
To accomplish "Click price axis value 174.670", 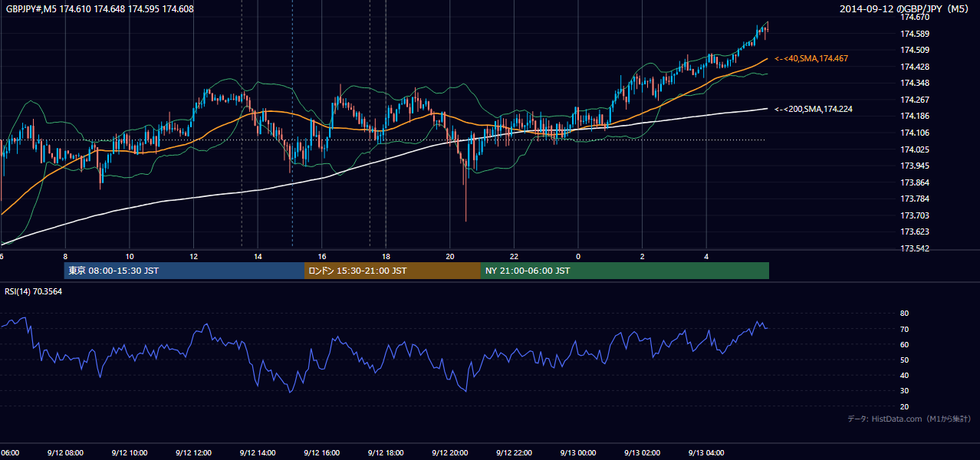I will pyautogui.click(x=915, y=18).
